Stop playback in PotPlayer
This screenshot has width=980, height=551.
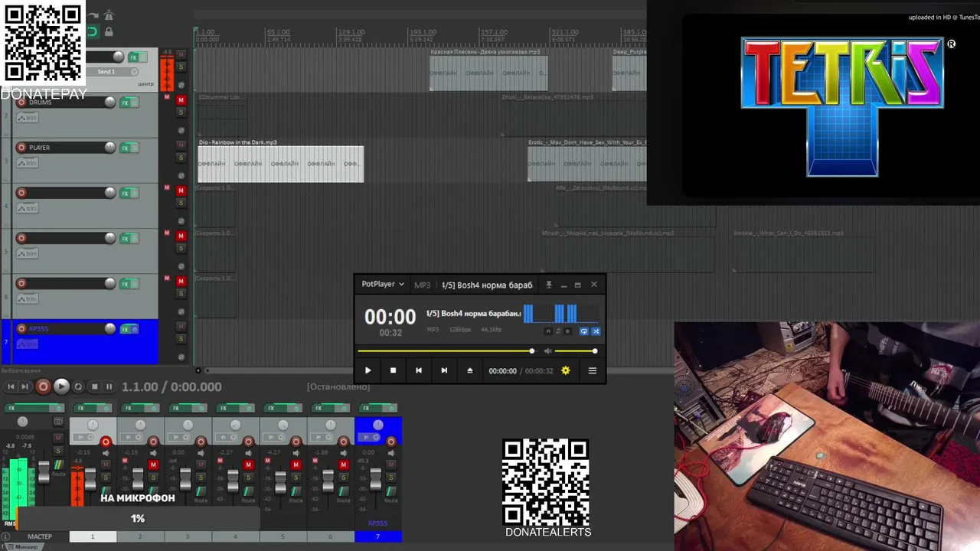pos(393,370)
